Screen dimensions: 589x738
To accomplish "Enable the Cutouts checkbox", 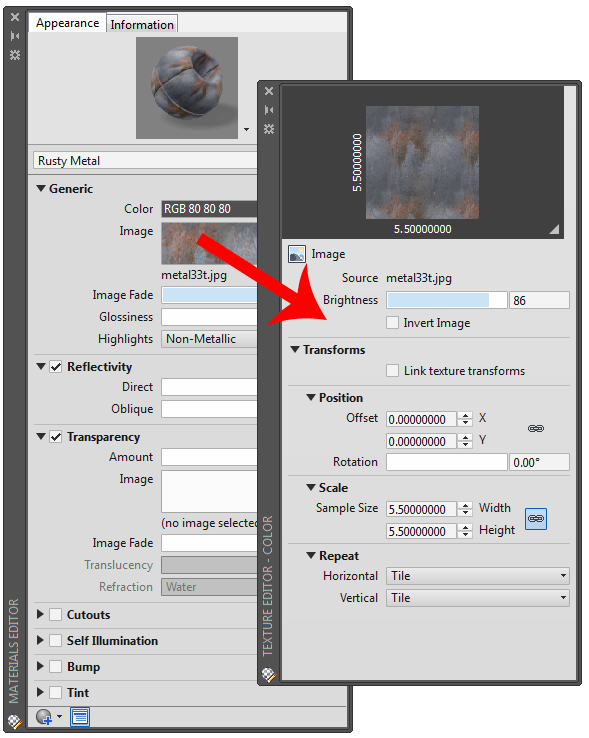I will (56, 615).
